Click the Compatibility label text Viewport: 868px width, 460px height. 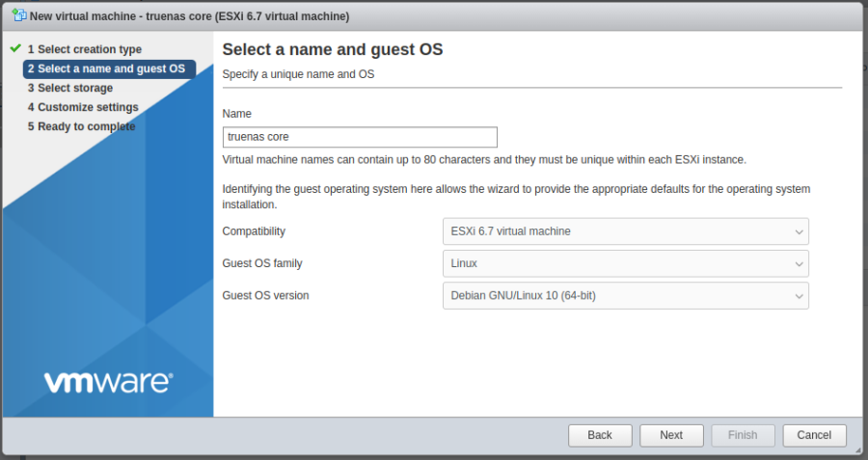(254, 231)
